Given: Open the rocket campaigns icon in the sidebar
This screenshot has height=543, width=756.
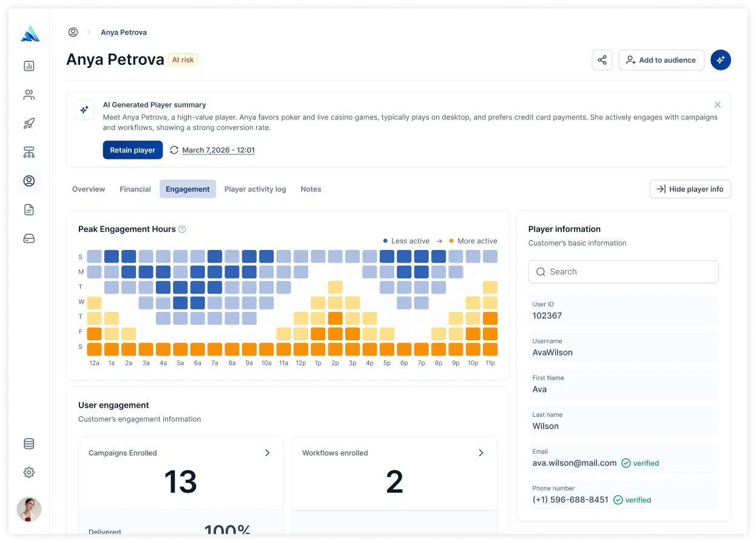Looking at the screenshot, I should 29,123.
